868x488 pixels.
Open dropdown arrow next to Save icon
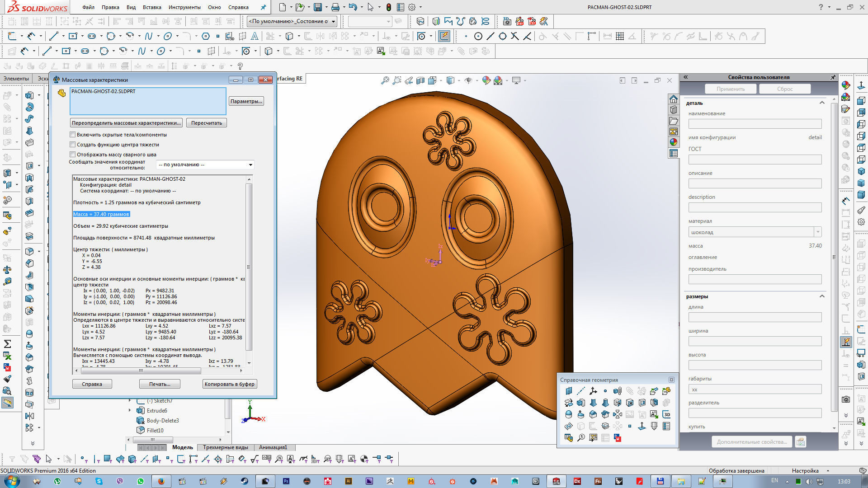click(326, 7)
